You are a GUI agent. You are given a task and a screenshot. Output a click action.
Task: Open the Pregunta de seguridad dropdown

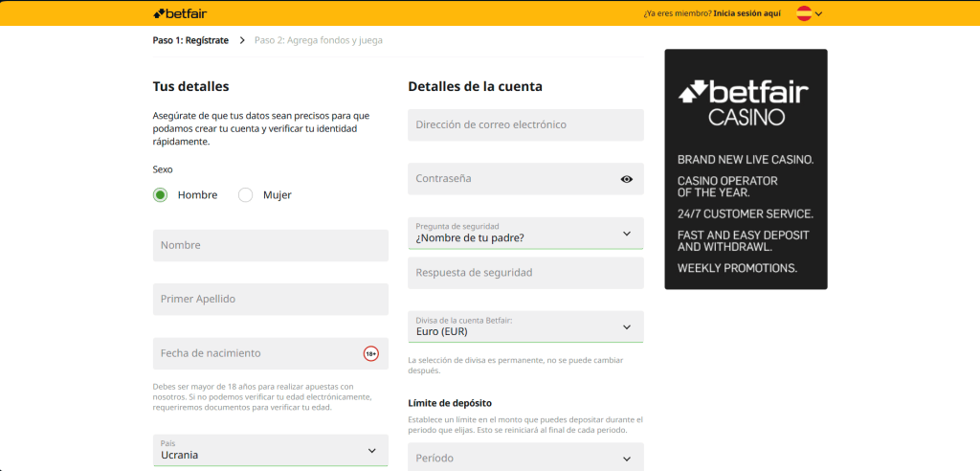point(525,234)
